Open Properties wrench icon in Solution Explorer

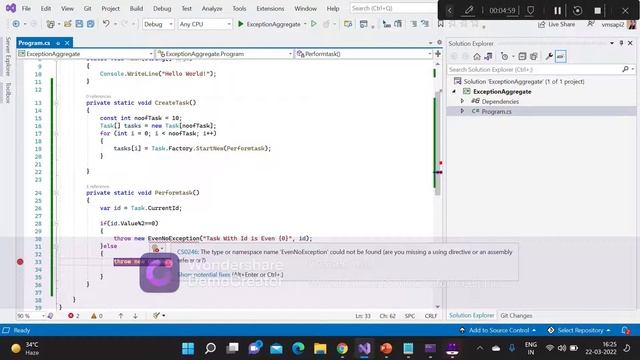click(x=549, y=56)
